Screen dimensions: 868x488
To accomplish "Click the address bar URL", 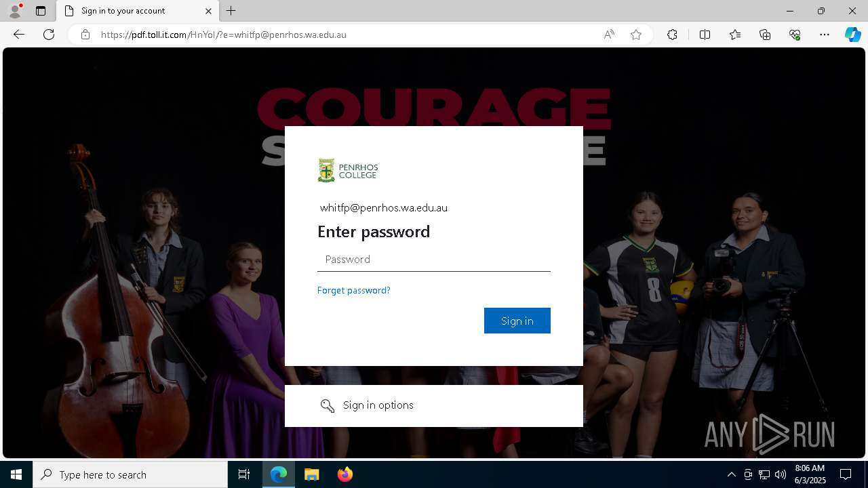I will 224,35.
